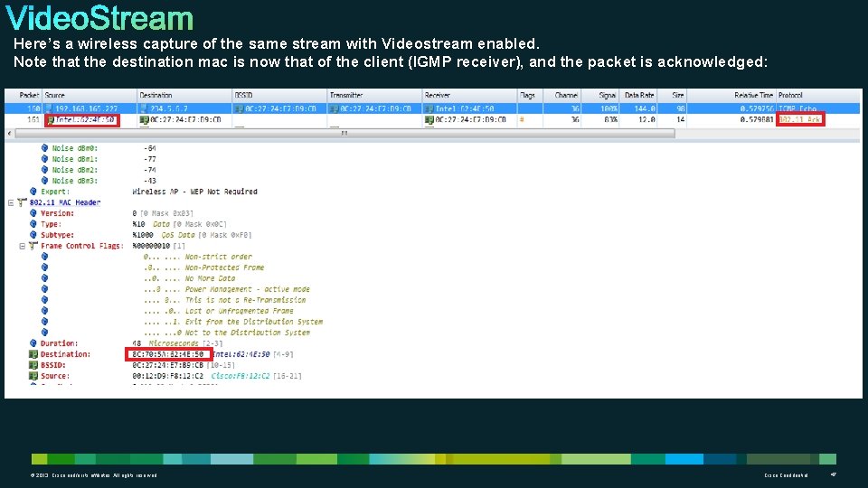The image size is (868, 488).
Task: Click the Destination address icon in decode tree
Action: 33,354
